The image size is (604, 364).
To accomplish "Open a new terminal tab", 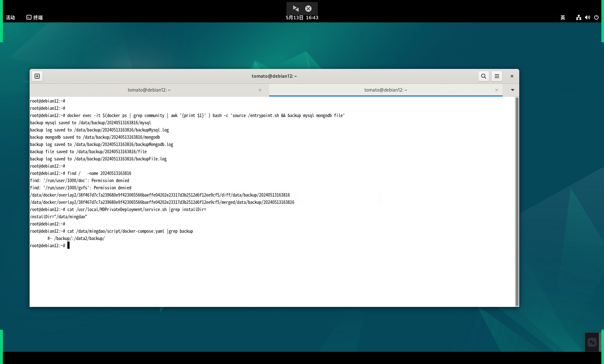I will (x=37, y=76).
